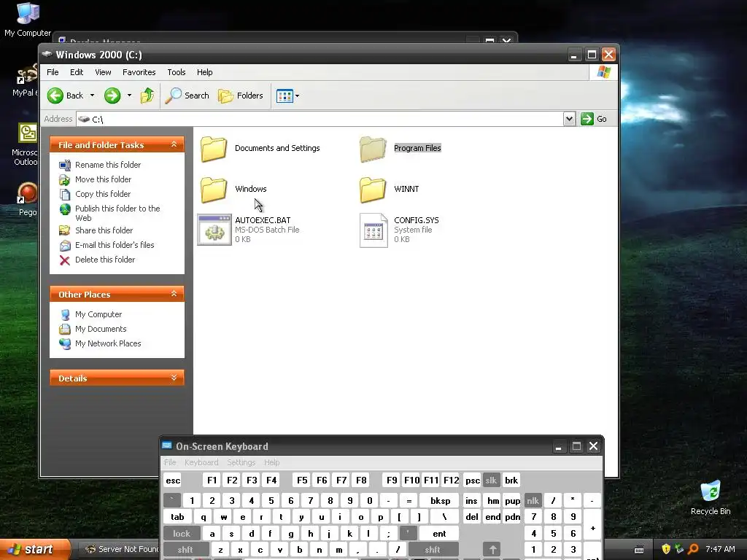
Task: Click the psc print screen key
Action: (473, 481)
